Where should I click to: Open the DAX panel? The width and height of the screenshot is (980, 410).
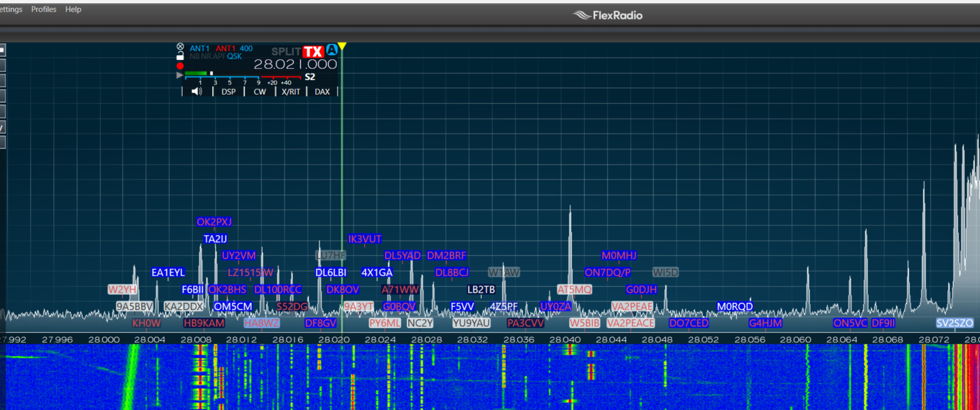coord(322,92)
